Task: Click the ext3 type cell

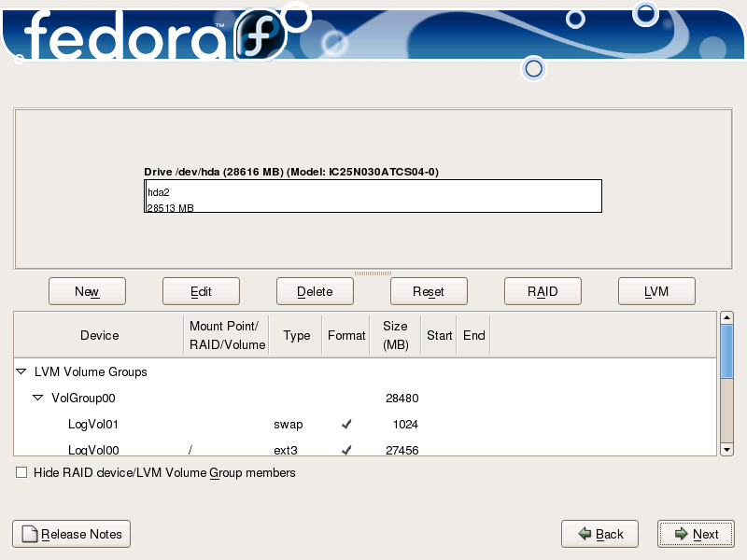Action: click(x=286, y=450)
